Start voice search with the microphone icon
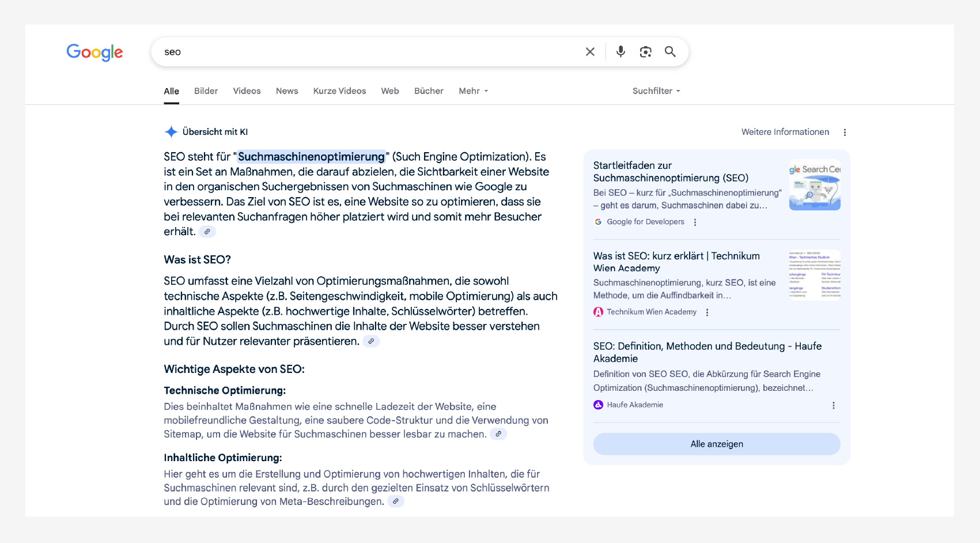The image size is (980, 543). point(620,52)
